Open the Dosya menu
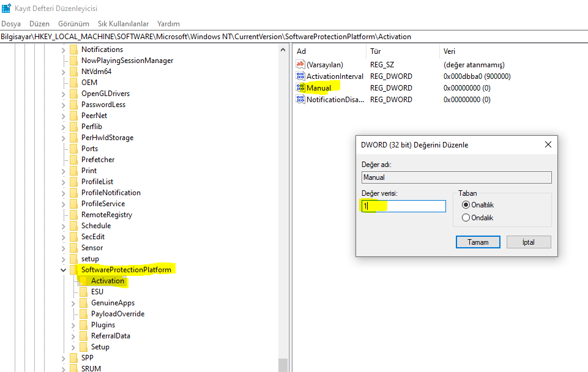The height and width of the screenshot is (372, 588). [11, 24]
